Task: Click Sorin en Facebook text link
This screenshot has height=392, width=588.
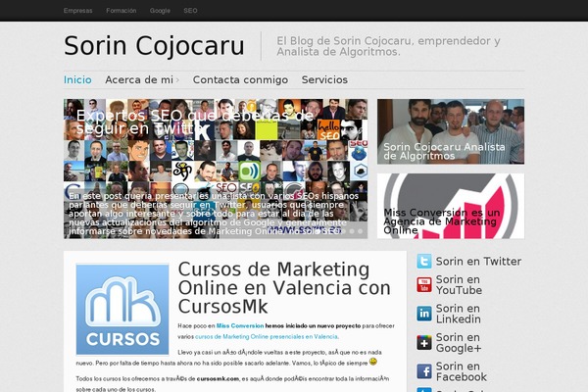Action: [462, 371]
